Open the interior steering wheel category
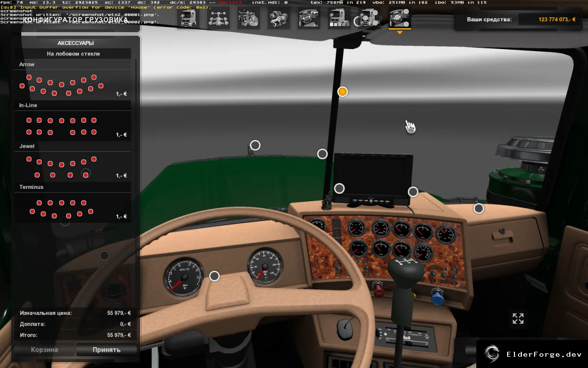Screen dimensions: 588x368 (x=309, y=19)
